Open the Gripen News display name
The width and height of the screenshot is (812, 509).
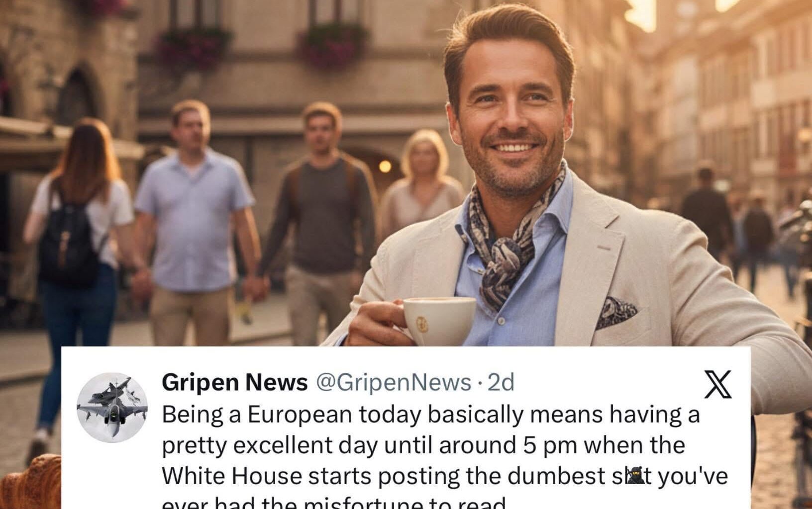(x=235, y=382)
